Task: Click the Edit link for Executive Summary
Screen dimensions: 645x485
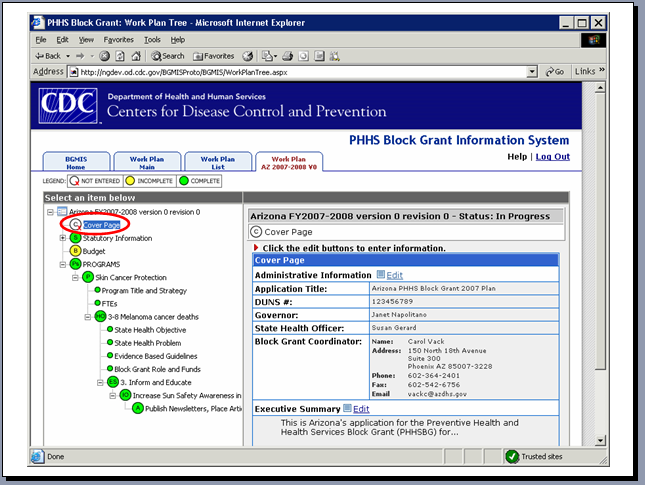Action: [x=361, y=409]
